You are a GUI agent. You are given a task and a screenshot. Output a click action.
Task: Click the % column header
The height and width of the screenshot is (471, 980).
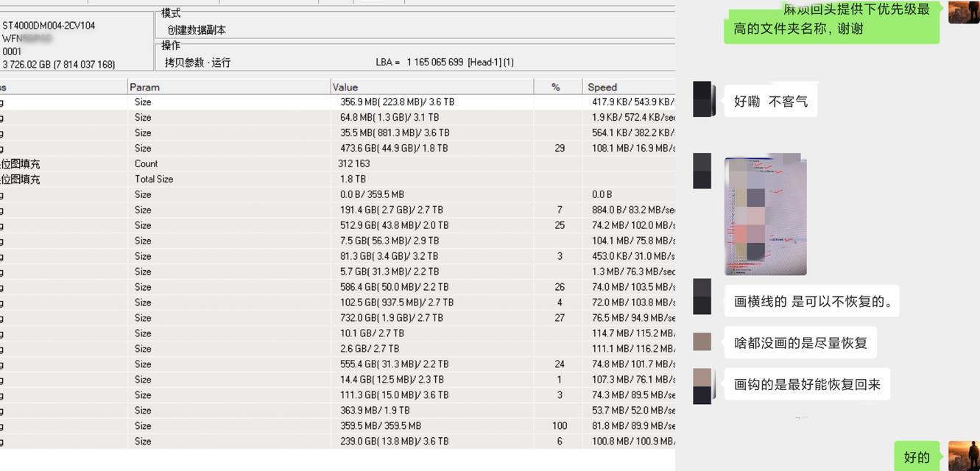(x=556, y=87)
